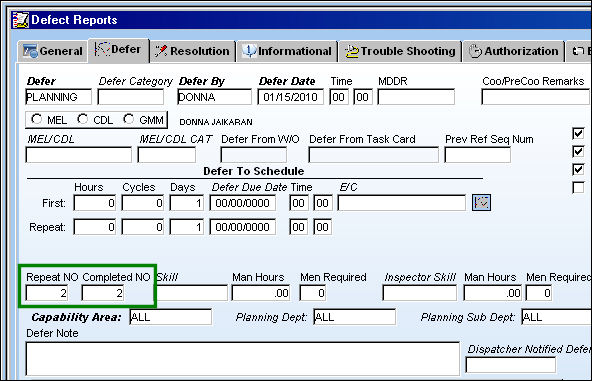Click the empty Defer Category field
This screenshot has height=381, width=592.
click(x=131, y=97)
